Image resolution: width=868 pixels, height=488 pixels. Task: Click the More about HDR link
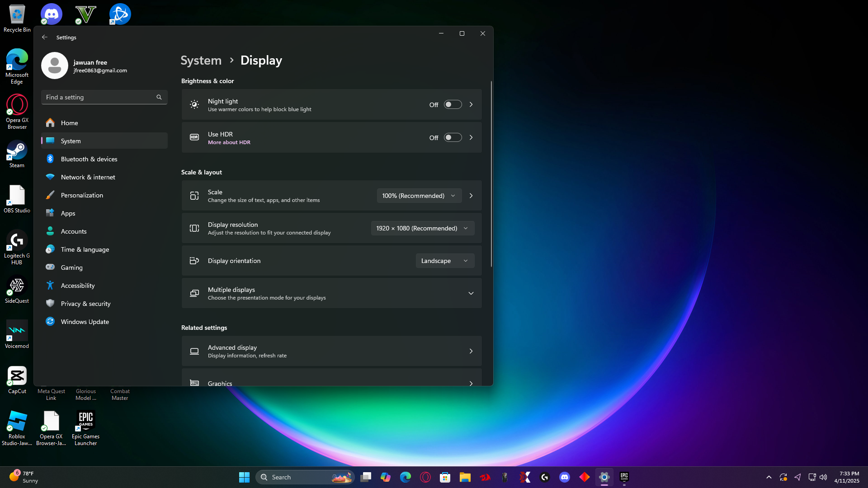(229, 142)
